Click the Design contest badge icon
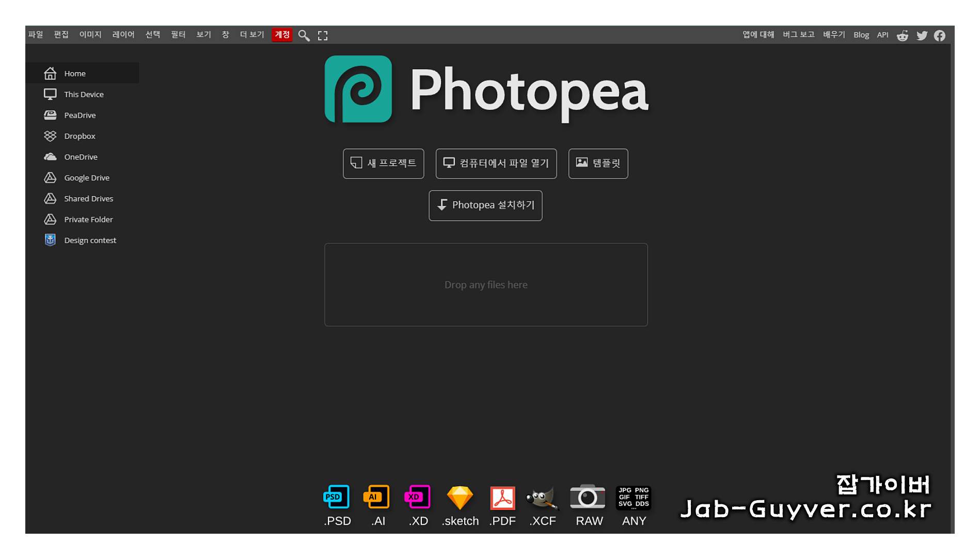 click(50, 240)
